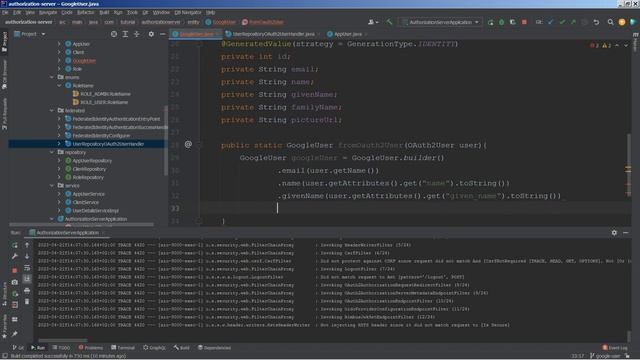Click the Git update project arrow icon

(551, 22)
